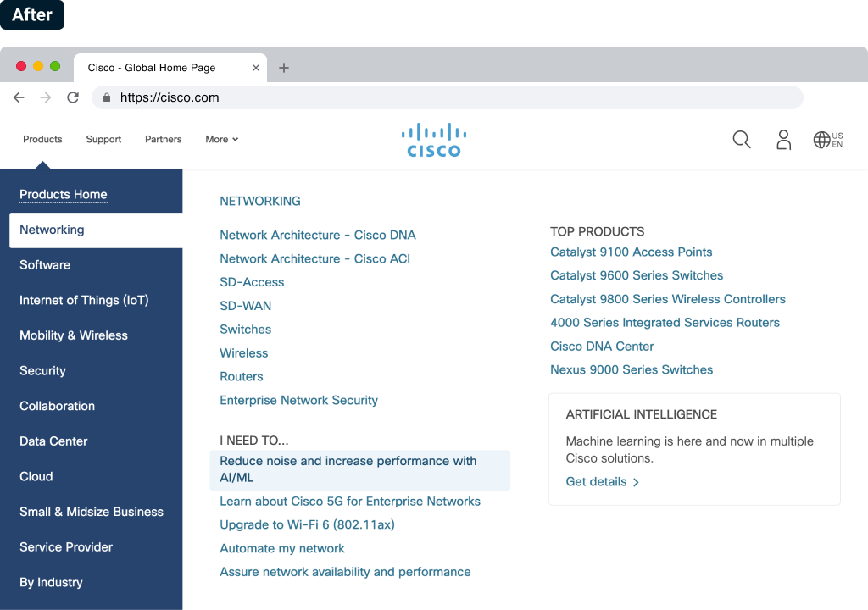The height and width of the screenshot is (610, 868).
Task: Go to Products Home link
Action: (x=64, y=195)
